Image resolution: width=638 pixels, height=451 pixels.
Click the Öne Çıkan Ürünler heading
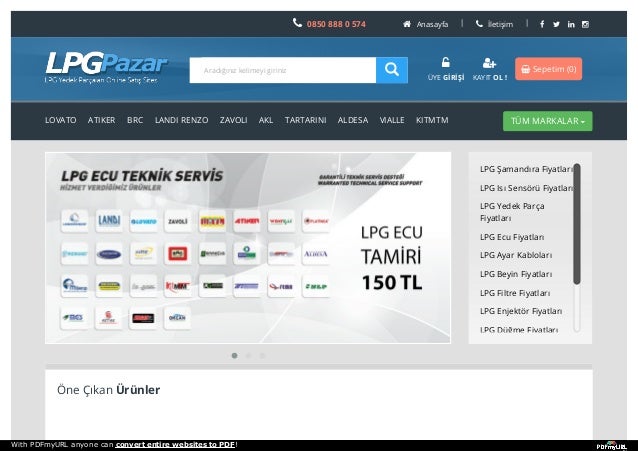point(108,390)
